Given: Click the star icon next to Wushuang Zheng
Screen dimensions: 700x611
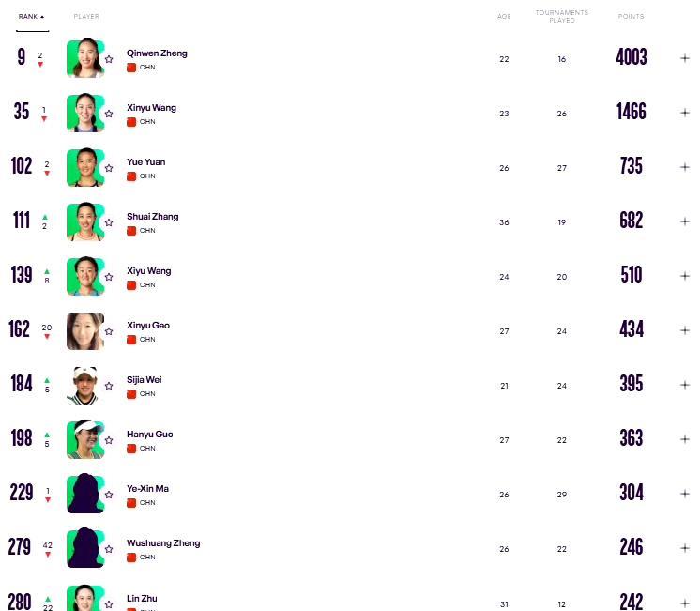Looking at the screenshot, I should [109, 549].
